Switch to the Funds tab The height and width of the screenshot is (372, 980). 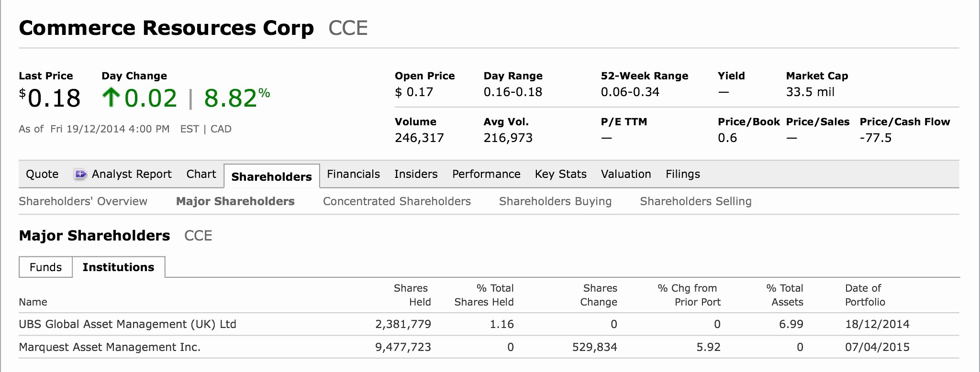45,267
